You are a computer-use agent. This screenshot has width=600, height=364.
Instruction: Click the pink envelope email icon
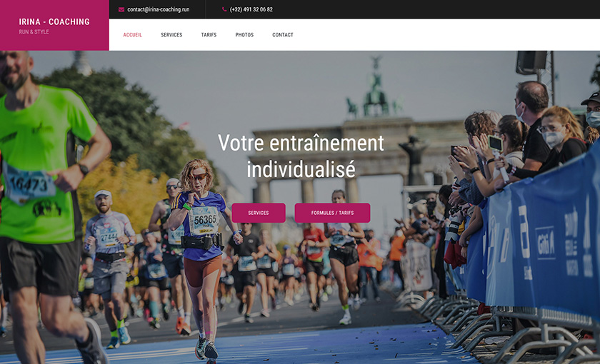121,9
